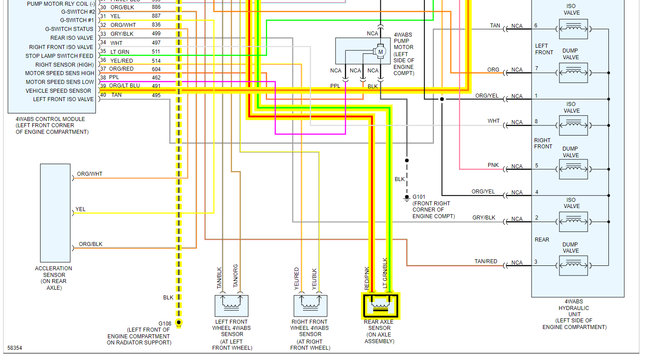Click the 'G-SWITCH #2' pin label
650x363 pixels.
tap(78, 12)
